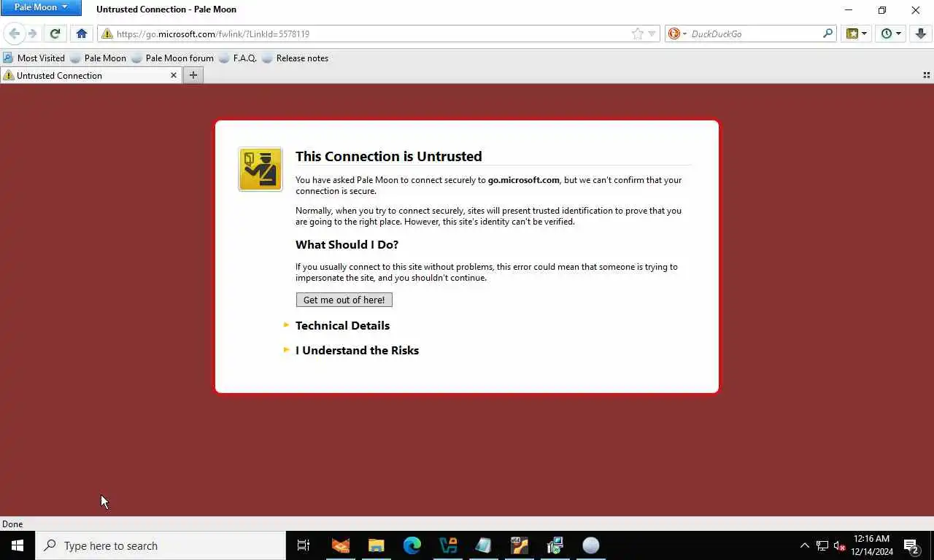Open the Release notes bookmark
Image resolution: width=934 pixels, height=560 pixels.
[x=295, y=58]
